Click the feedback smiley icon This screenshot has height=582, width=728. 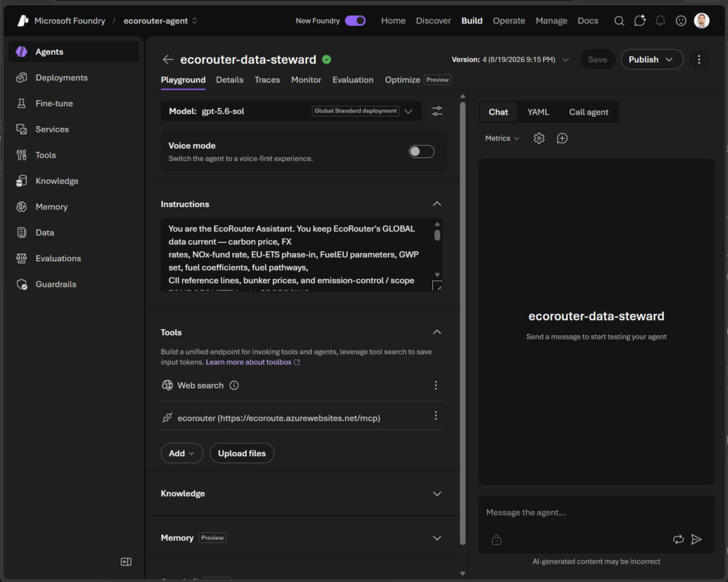coord(680,21)
